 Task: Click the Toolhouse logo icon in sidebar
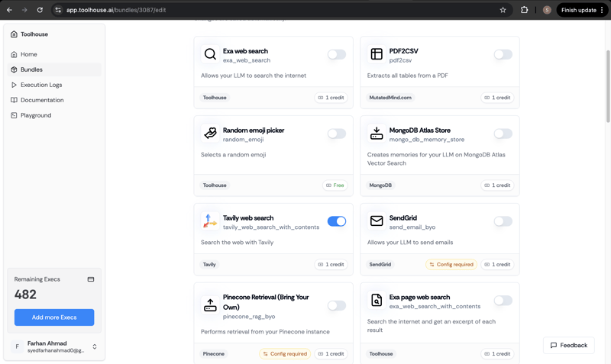point(14,34)
